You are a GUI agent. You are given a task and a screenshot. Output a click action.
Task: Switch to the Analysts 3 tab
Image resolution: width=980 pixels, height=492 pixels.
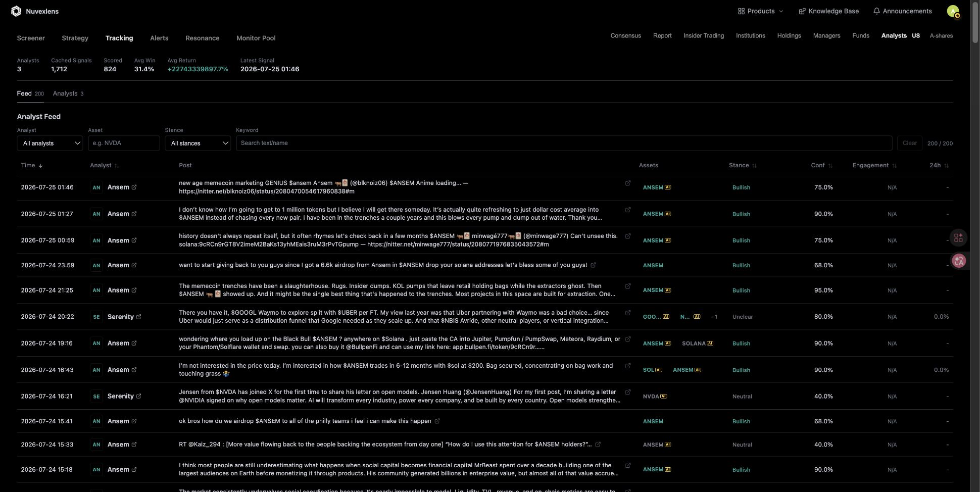[x=68, y=94]
